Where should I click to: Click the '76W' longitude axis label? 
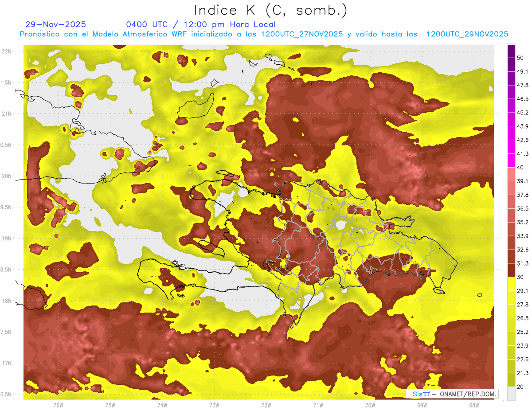point(58,405)
